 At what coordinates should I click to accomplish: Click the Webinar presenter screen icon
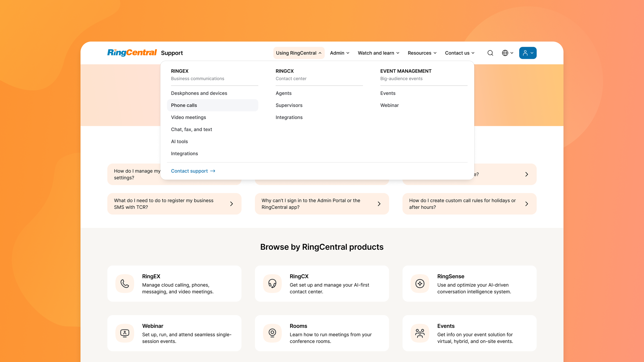point(125,333)
